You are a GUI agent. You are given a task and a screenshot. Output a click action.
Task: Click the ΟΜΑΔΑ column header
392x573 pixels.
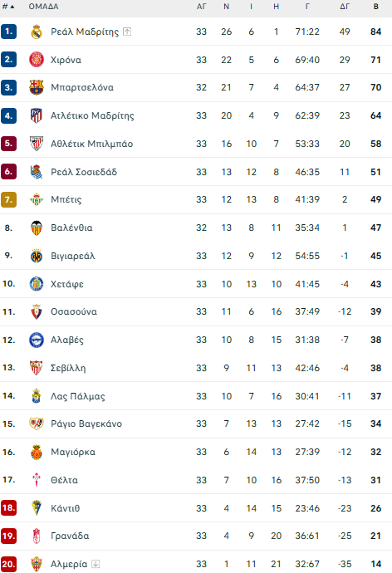43,7
